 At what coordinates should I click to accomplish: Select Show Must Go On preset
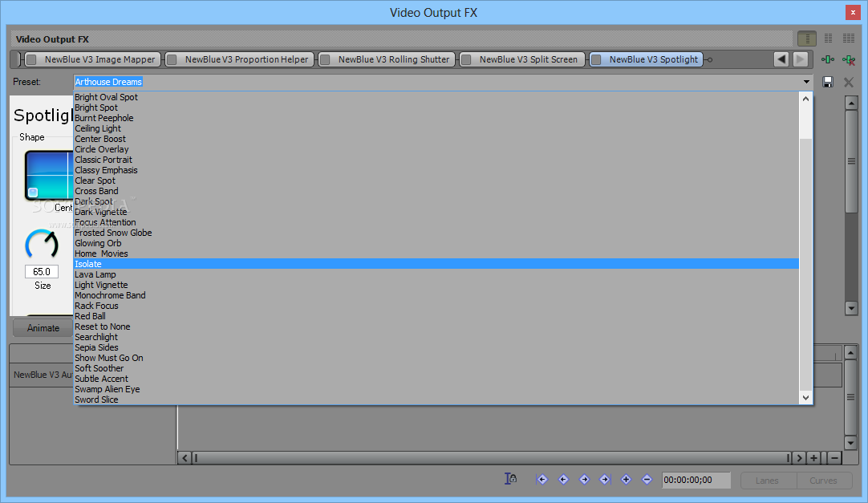click(436, 358)
